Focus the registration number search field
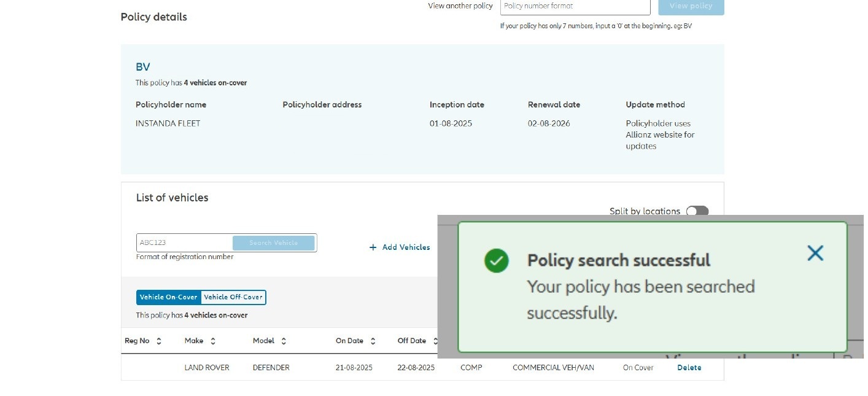Screen dimensions: 868x396 (x=185, y=243)
